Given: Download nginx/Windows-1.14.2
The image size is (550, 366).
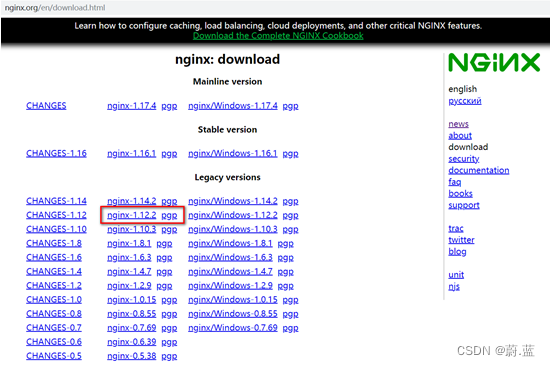Looking at the screenshot, I should coord(233,201).
